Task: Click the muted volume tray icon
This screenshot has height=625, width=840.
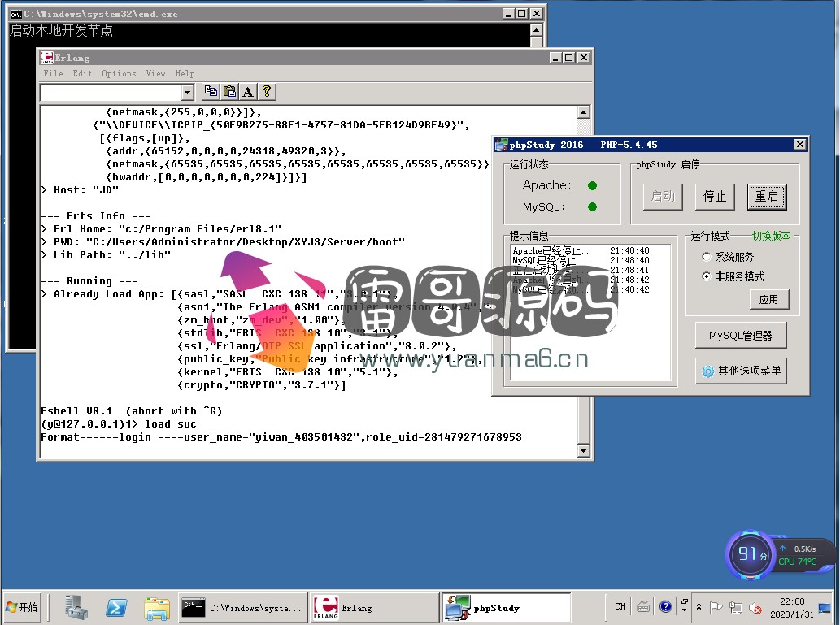Action: click(x=755, y=608)
